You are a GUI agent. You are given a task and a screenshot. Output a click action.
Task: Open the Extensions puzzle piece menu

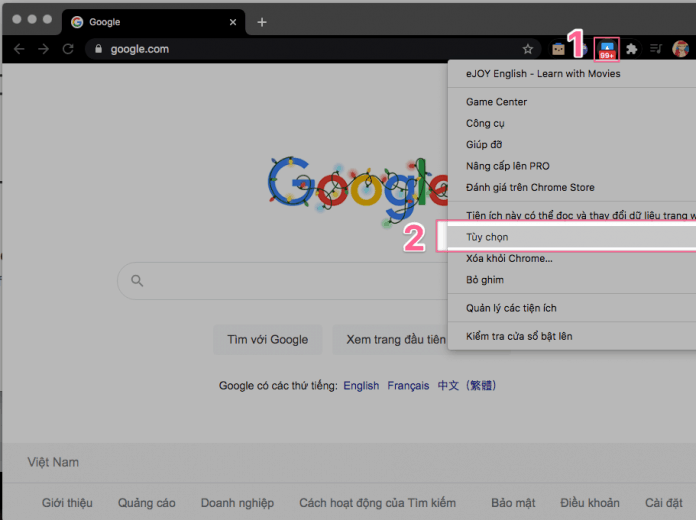[631, 49]
